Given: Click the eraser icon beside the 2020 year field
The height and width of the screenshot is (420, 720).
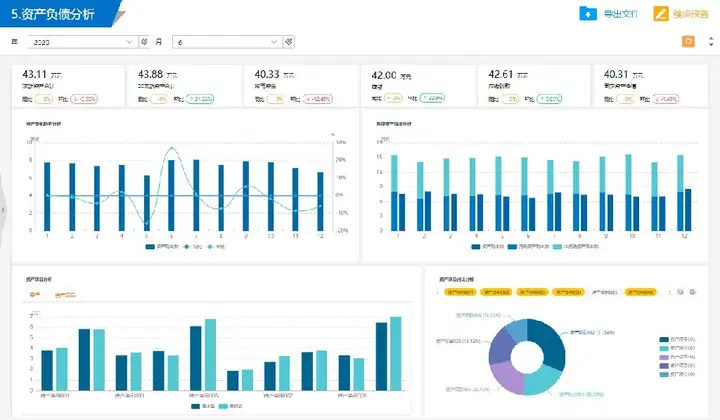Looking at the screenshot, I should coord(144,42).
